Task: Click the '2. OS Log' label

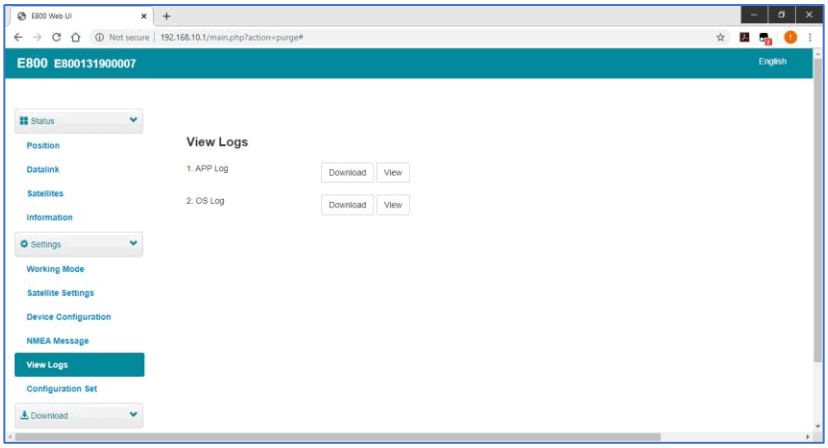Action: tap(205, 201)
